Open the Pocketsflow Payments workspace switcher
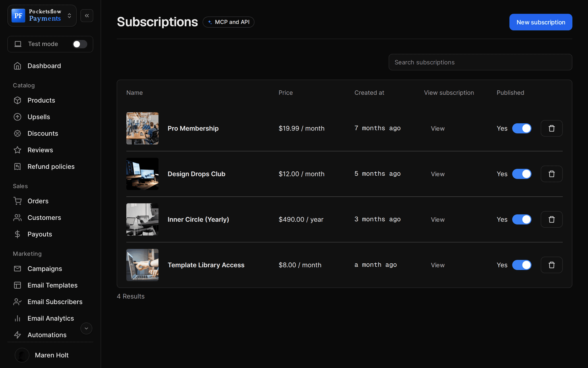The image size is (588, 368). (x=42, y=16)
